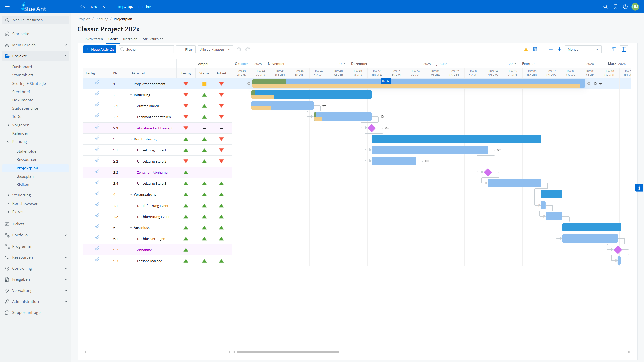
Task: Click the Neue Aktivität button
Action: (99, 49)
